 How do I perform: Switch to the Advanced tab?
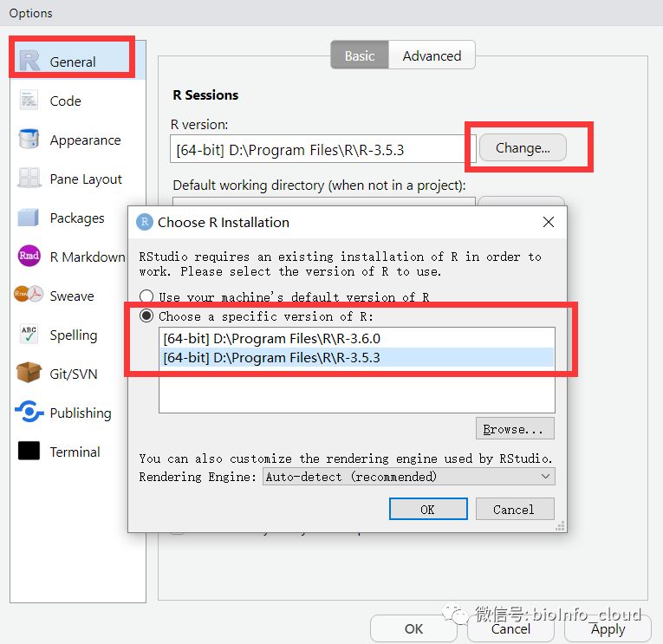coord(432,55)
